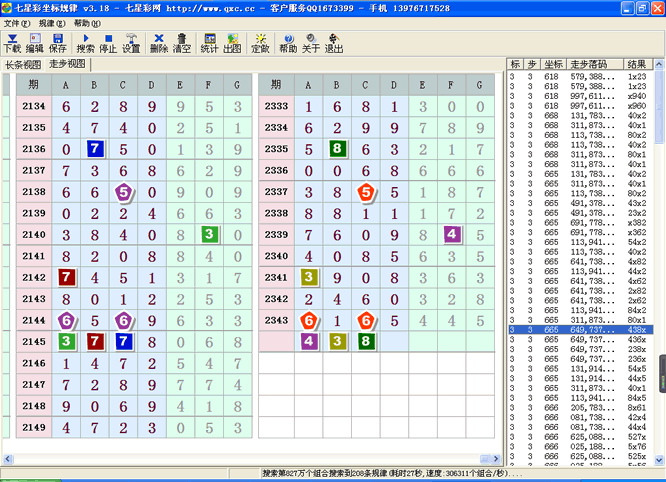
Task: Select the highlighted result row 649,737... 438x
Action: tap(581, 330)
